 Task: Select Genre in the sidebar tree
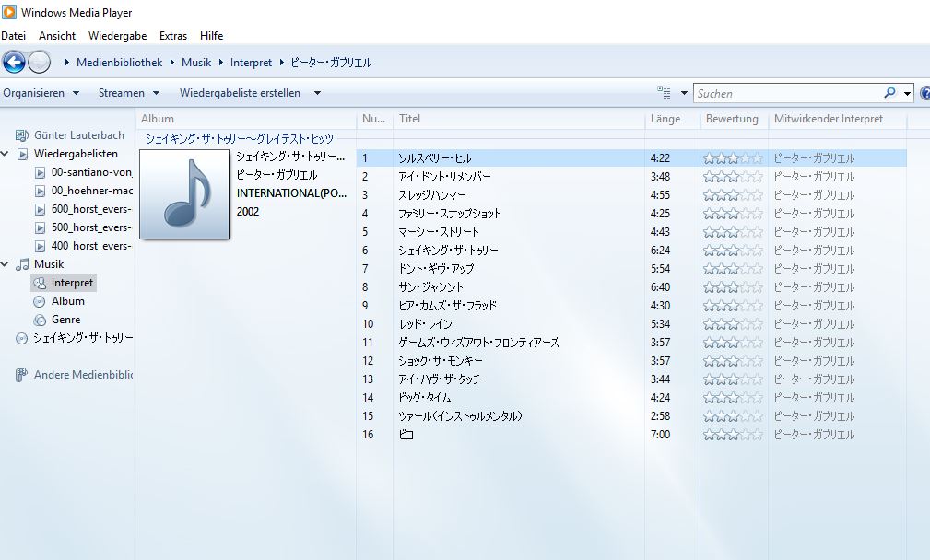click(x=65, y=320)
